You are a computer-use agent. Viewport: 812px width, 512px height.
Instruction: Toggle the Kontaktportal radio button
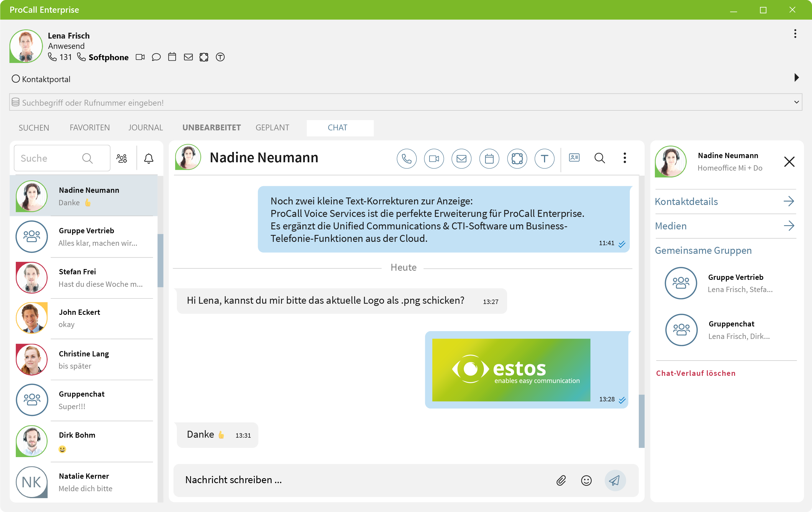16,79
